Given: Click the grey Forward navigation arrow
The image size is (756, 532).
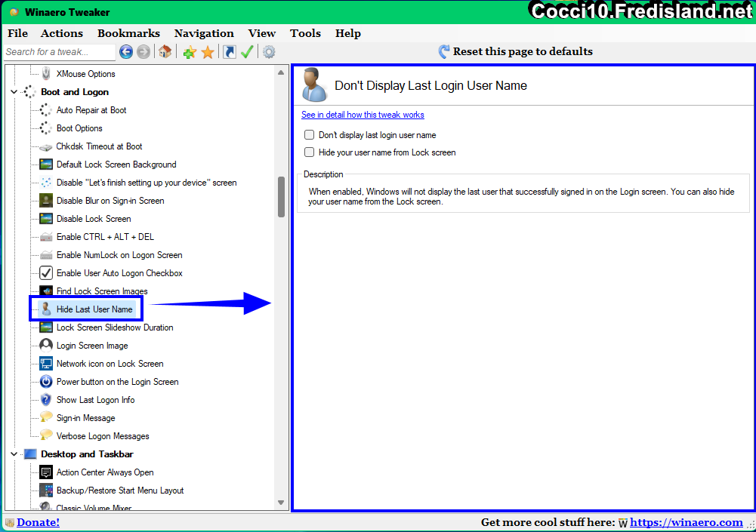Looking at the screenshot, I should (143, 51).
